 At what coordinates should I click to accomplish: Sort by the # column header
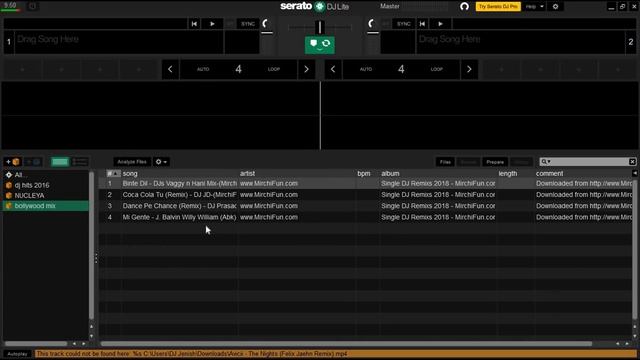(113, 173)
